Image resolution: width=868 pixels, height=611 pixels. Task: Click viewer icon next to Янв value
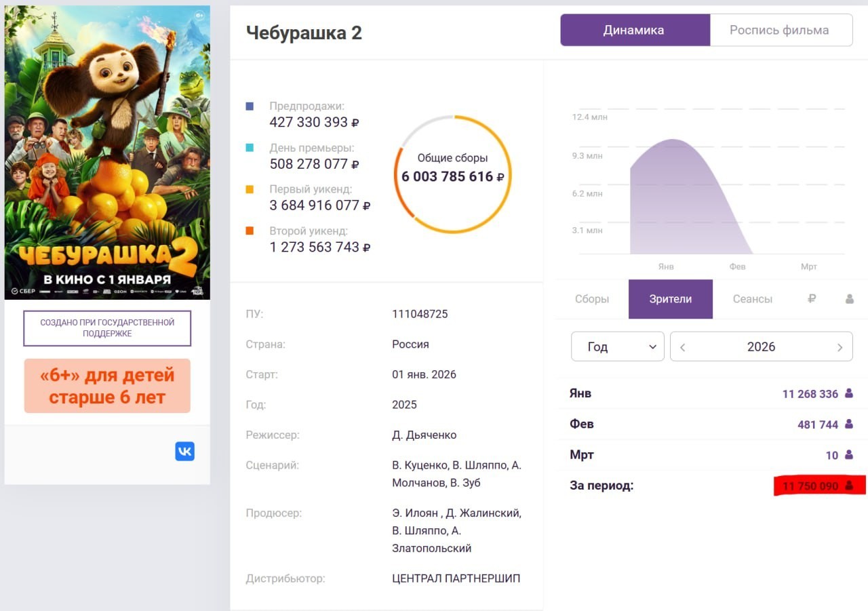(x=849, y=393)
